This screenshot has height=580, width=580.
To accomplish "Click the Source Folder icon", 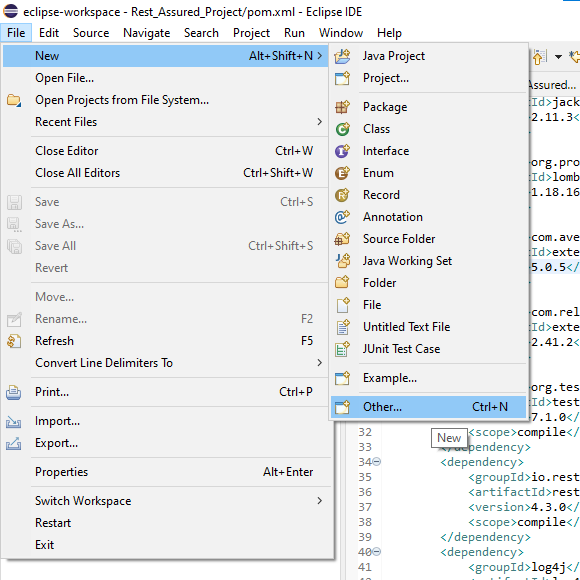I will (342, 239).
